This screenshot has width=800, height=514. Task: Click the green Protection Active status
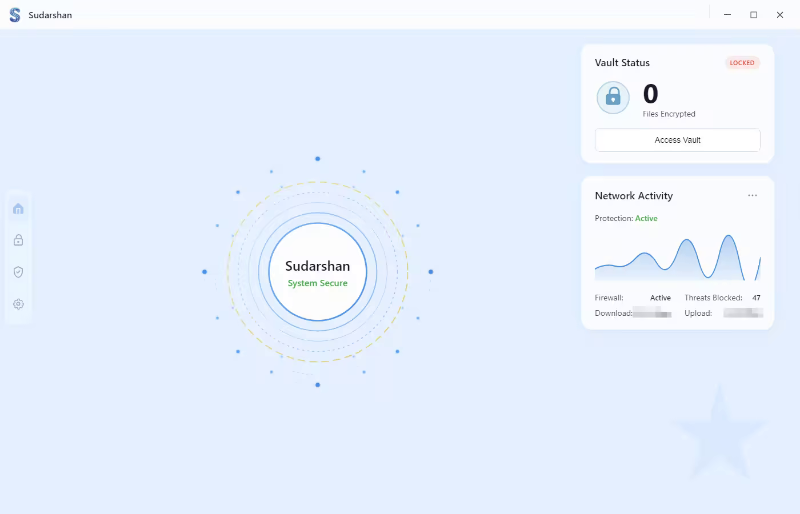(646, 218)
